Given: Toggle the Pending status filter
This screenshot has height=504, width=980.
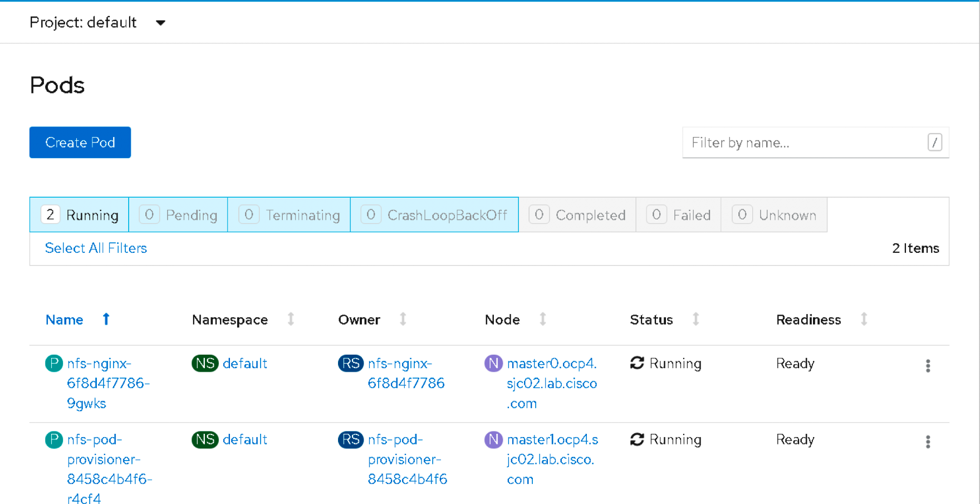Looking at the screenshot, I should (x=178, y=215).
